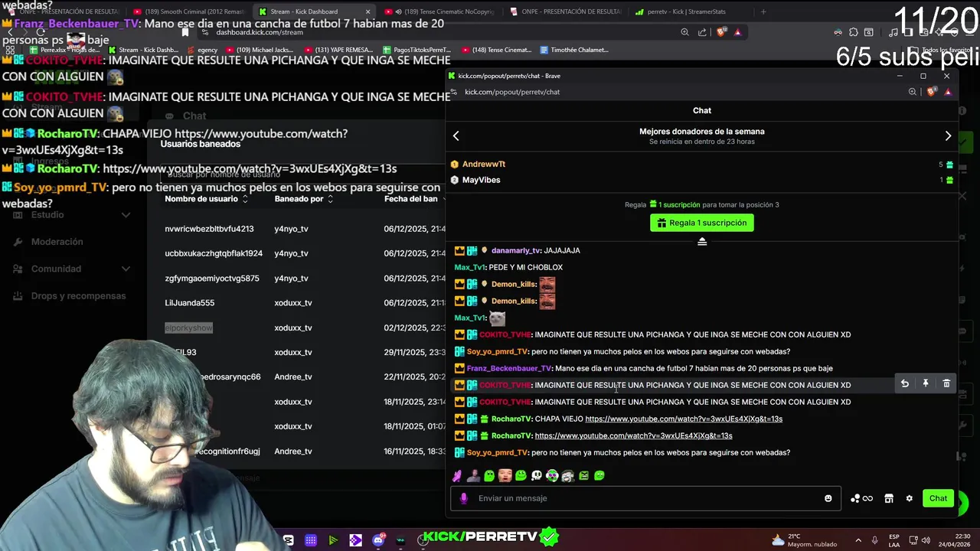The image size is (980, 551).
Task: Click highlighted elporkyshow username in table
Action: pyautogui.click(x=188, y=328)
